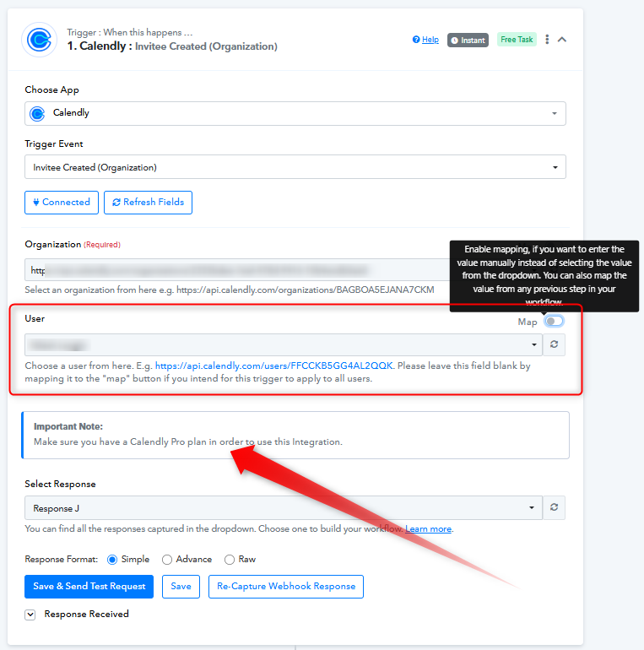The width and height of the screenshot is (644, 650).
Task: Collapse the trigger step with the chevron
Action: (x=562, y=40)
